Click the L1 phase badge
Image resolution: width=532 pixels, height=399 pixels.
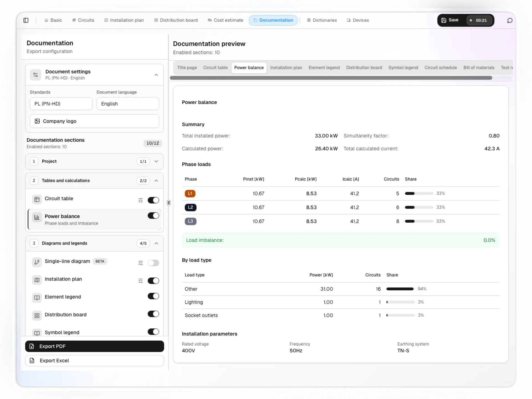(x=190, y=193)
